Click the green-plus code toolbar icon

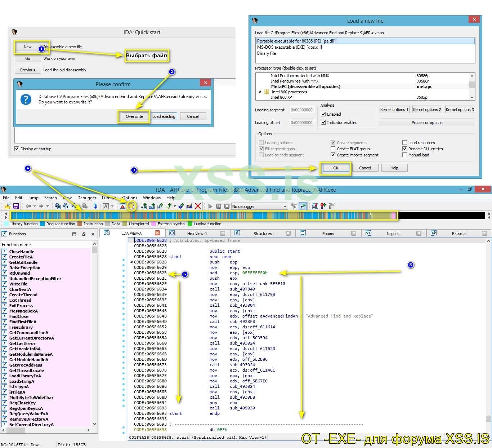tap(144, 206)
